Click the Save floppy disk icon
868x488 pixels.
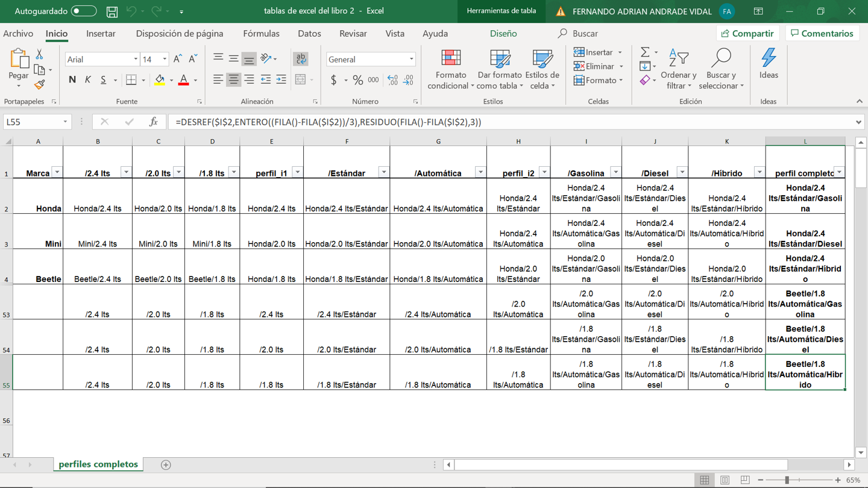click(112, 11)
